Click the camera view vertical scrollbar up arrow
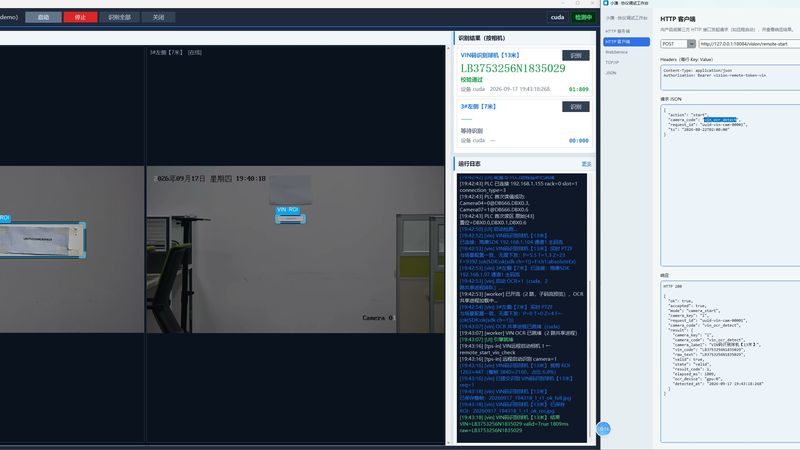The width and height of the screenshot is (800, 450). pos(448,48)
